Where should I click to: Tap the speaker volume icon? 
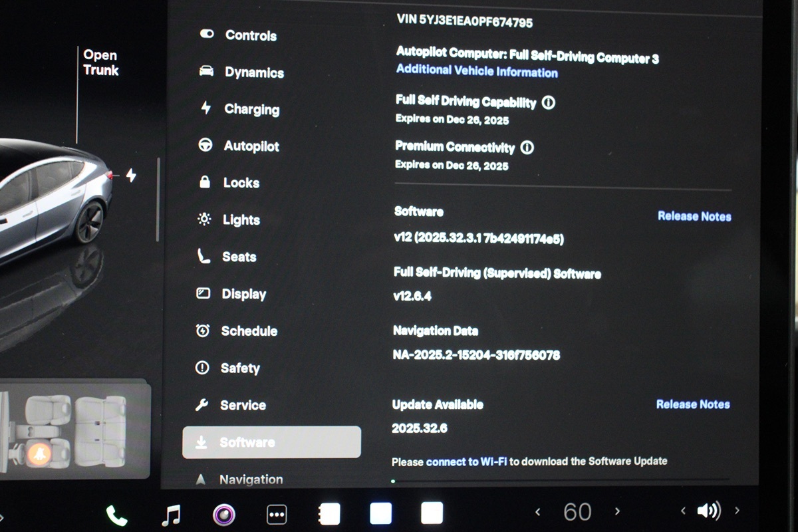(x=709, y=511)
